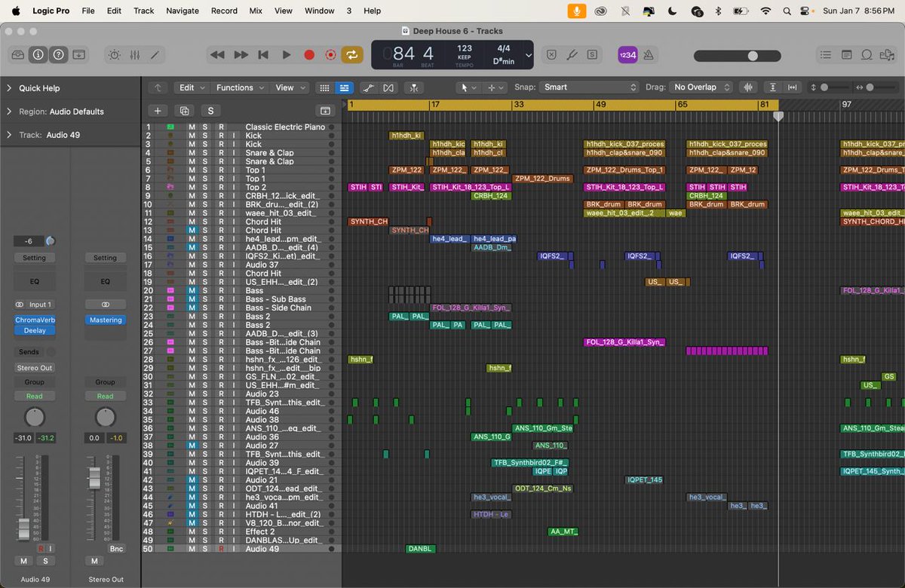The image size is (905, 588).
Task: Click the global Solo S button in track header
Action: click(x=210, y=111)
